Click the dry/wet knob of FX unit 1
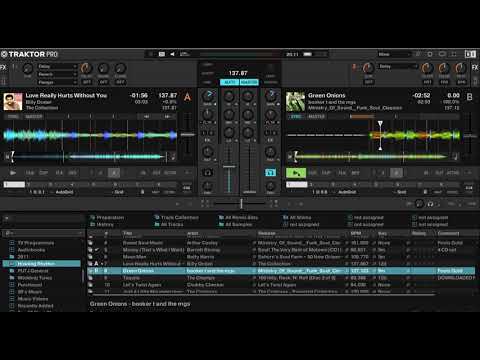The image size is (480, 360). 27,68
